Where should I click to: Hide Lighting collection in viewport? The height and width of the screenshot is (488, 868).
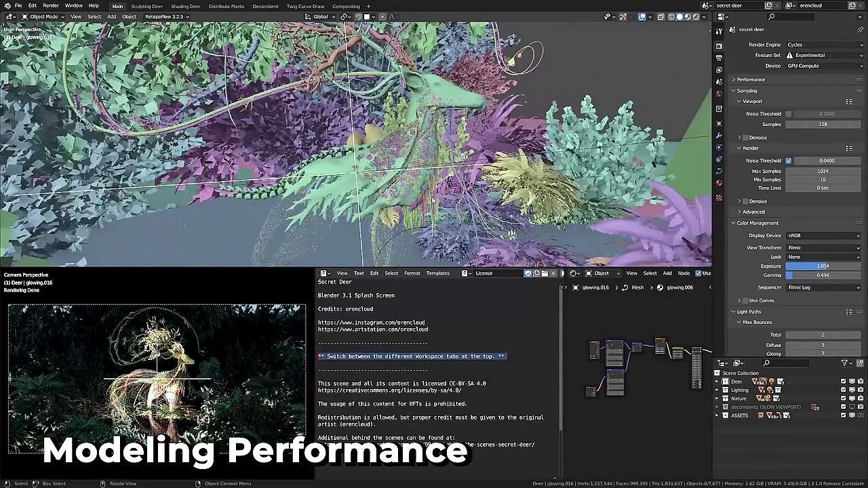click(852, 390)
